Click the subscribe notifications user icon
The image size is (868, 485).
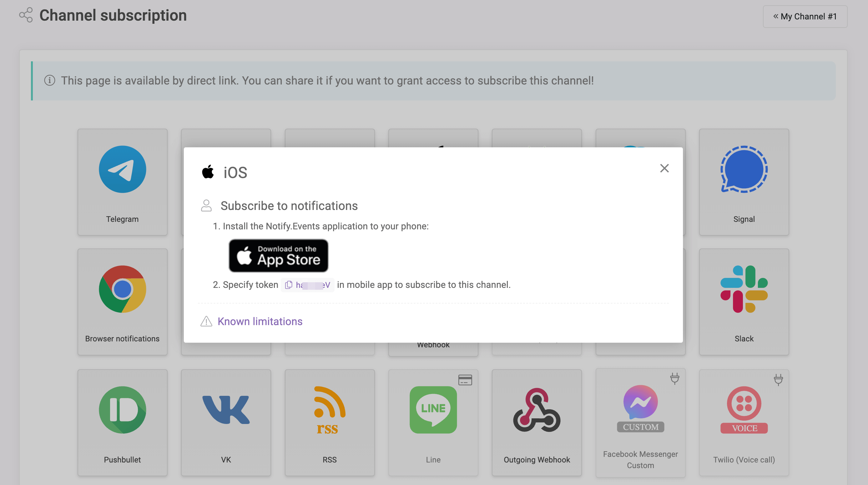pos(207,205)
